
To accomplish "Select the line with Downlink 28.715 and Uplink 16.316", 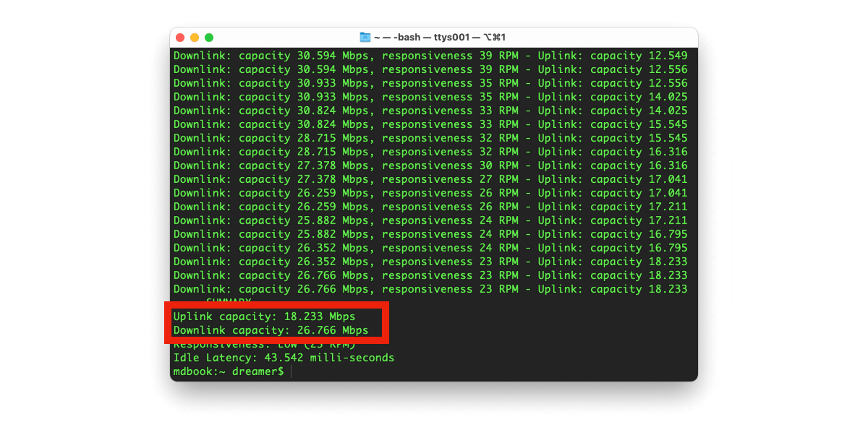I will tap(430, 152).
